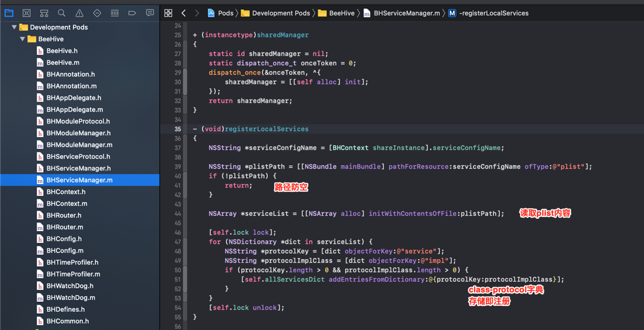
Task: Open the Test navigator diamond icon
Action: tap(97, 13)
